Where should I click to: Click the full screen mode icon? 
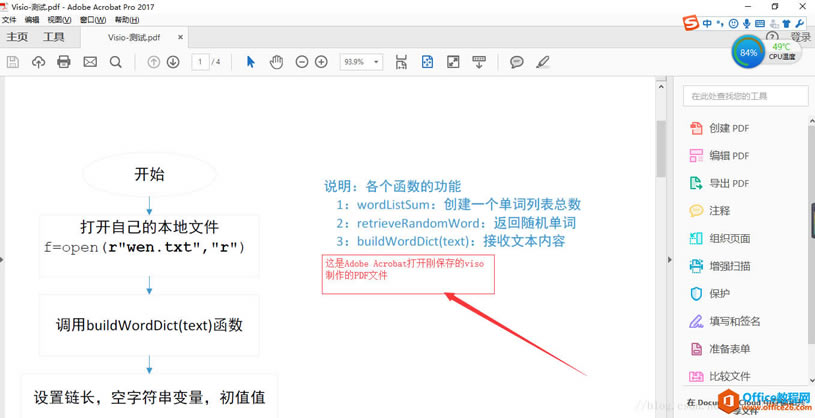point(453,62)
